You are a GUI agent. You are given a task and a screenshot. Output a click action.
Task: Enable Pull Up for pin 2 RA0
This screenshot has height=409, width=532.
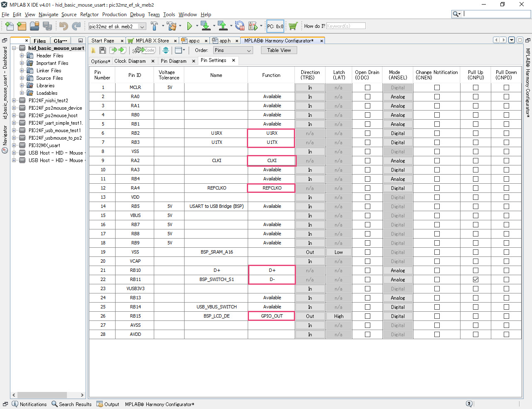point(475,97)
